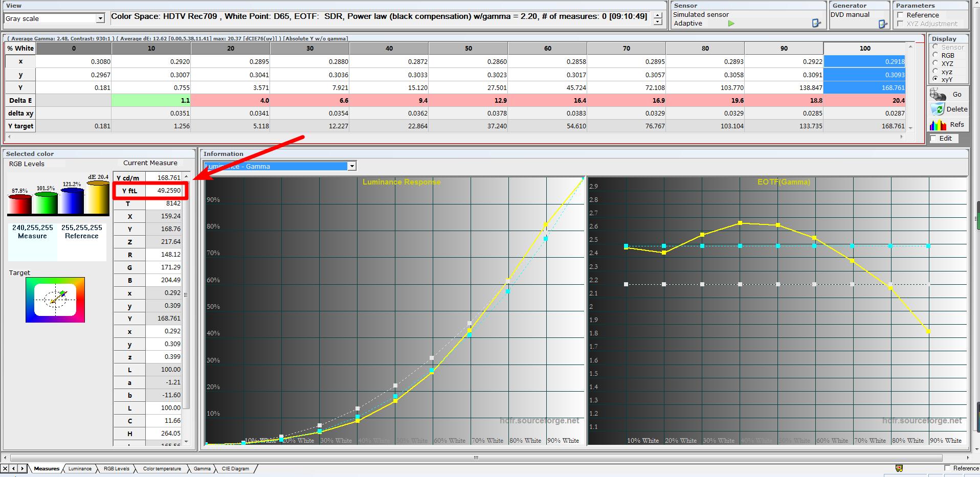
Task: Switch to Gamma tab
Action: 202,468
